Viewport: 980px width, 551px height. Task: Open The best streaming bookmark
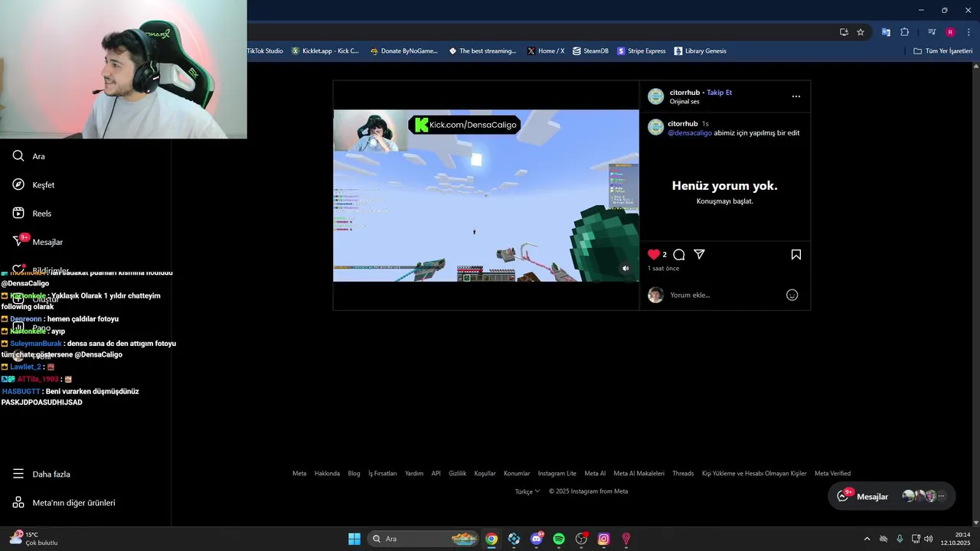482,51
